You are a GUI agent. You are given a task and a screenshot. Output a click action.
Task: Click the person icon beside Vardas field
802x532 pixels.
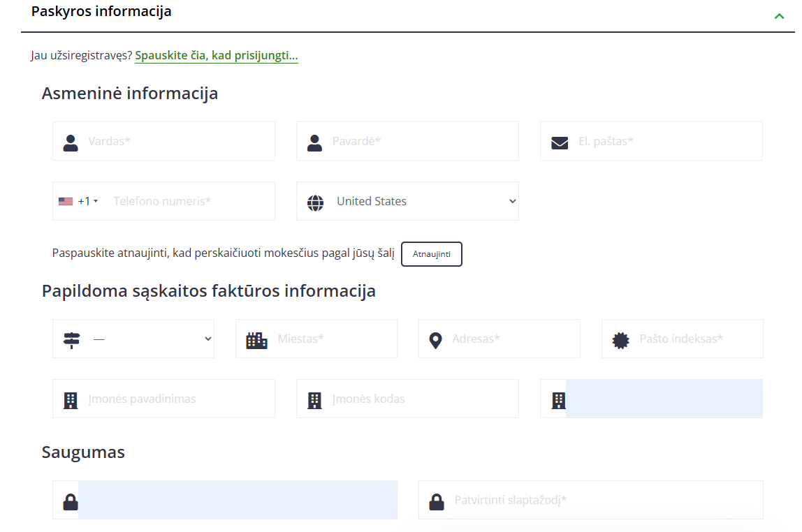pos(71,142)
